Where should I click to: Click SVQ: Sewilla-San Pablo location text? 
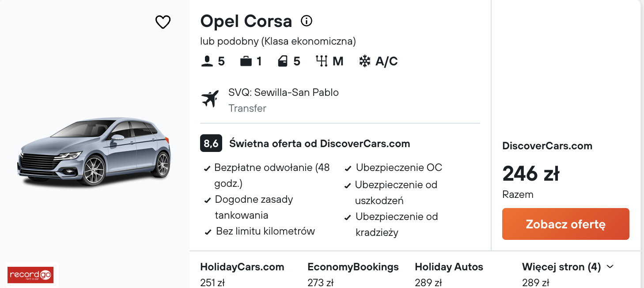(284, 93)
